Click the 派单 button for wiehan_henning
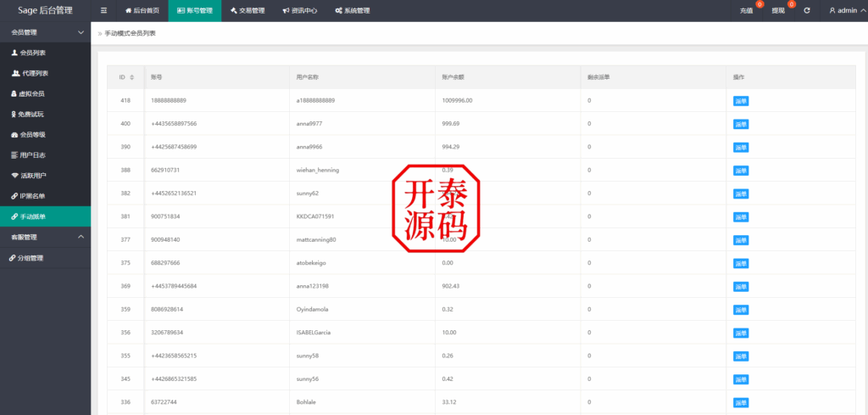Screen dimensions: 868x415 (741, 171)
